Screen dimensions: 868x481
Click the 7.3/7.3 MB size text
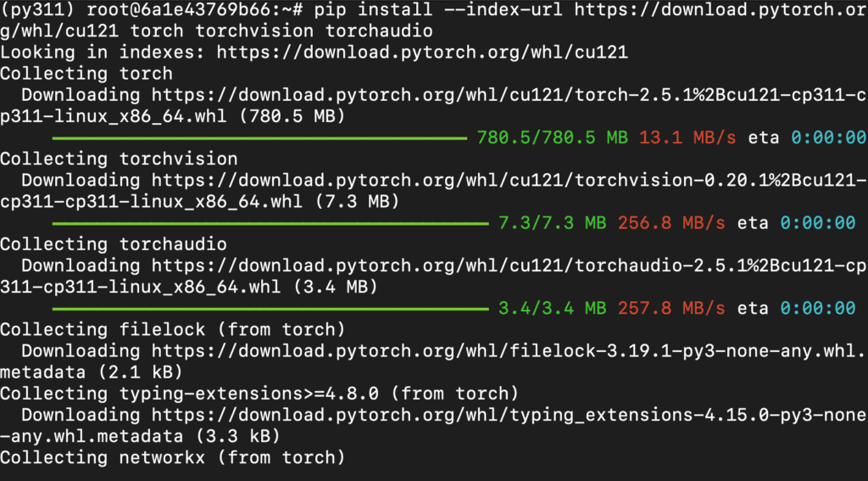(552, 223)
